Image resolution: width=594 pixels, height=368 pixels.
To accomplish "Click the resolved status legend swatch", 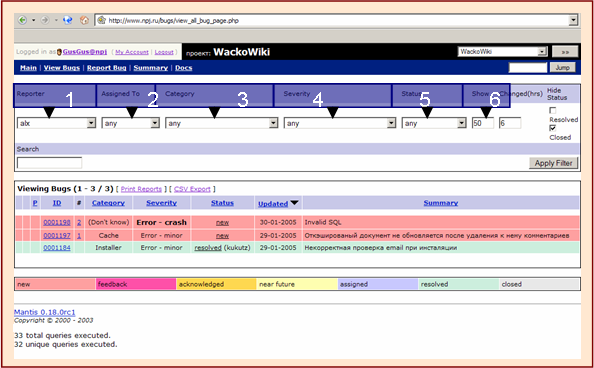I will (x=459, y=284).
